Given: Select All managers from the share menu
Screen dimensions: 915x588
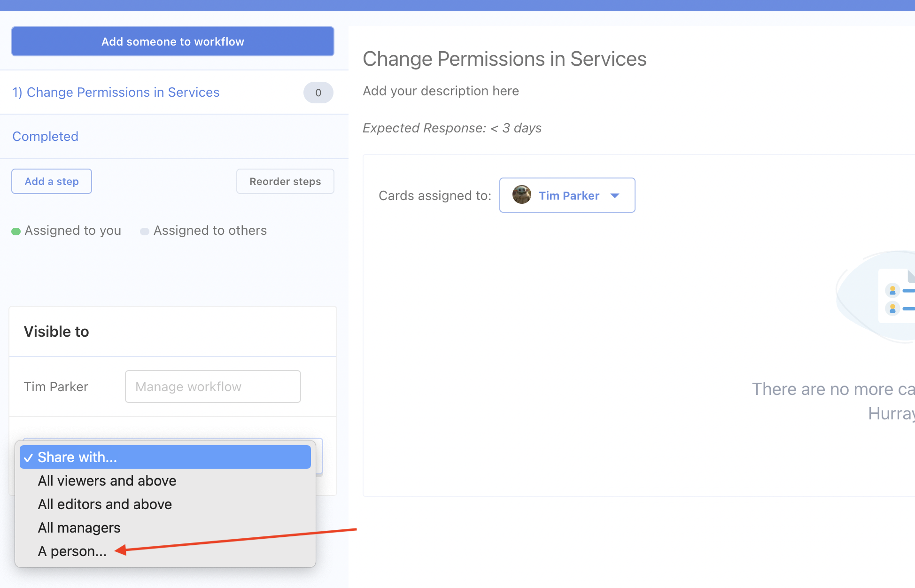Looking at the screenshot, I should pyautogui.click(x=78, y=527).
